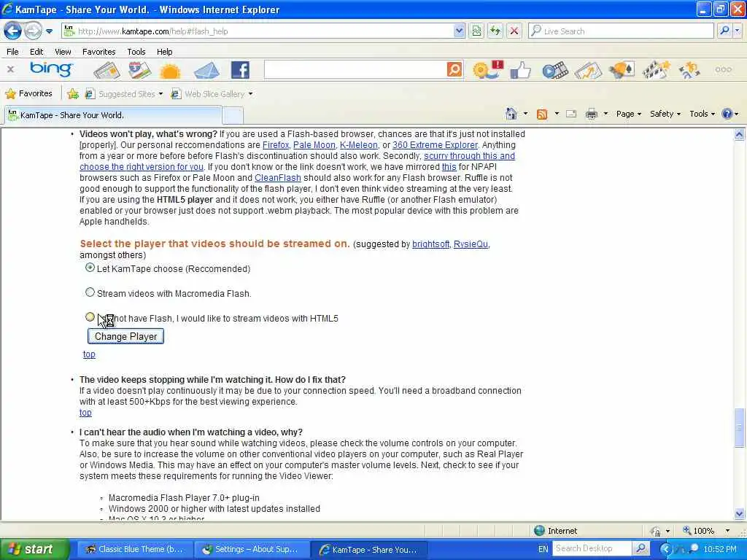Screen dimensions: 747x560
Task: Expand the Suggested Sites dropdown
Action: coord(160,94)
